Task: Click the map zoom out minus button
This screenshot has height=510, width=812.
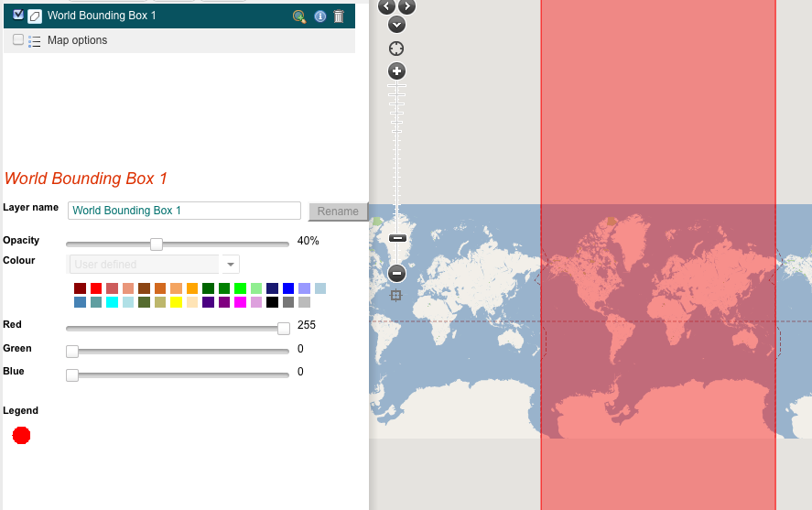Action: point(396,273)
